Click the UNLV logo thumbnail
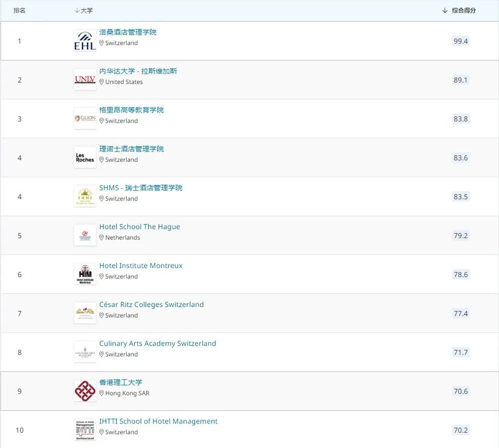499x448 pixels. [x=85, y=80]
